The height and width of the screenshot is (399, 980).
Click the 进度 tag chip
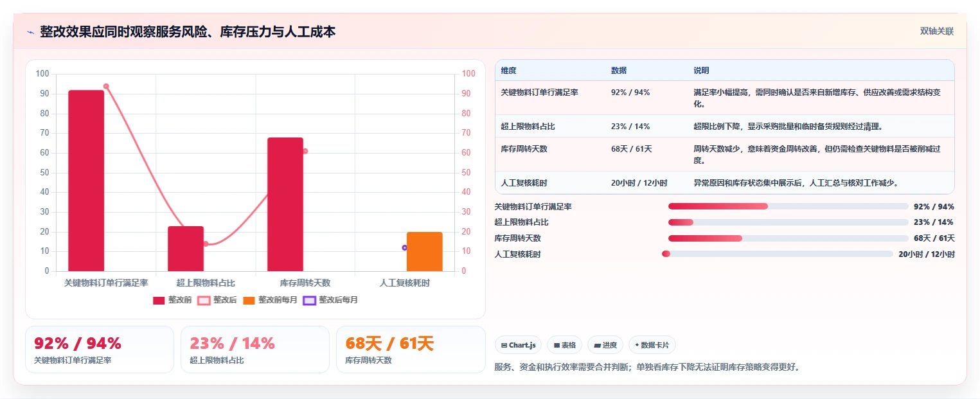[605, 345]
